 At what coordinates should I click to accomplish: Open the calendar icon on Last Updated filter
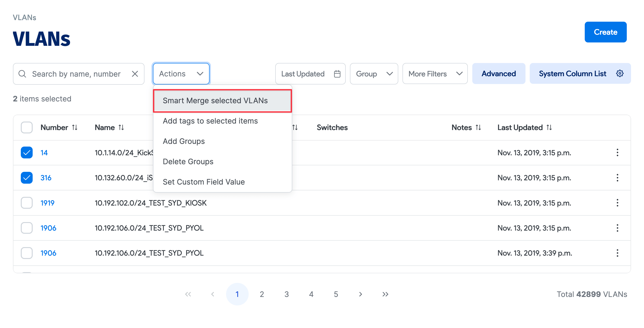pyautogui.click(x=337, y=74)
